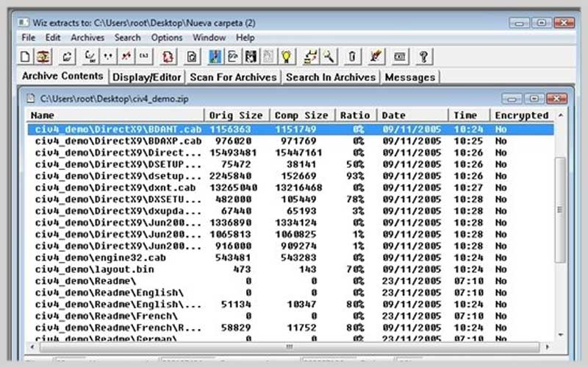Click the circular arrows refresh toolbar icon
The height and width of the screenshot is (368, 588).
click(x=67, y=57)
